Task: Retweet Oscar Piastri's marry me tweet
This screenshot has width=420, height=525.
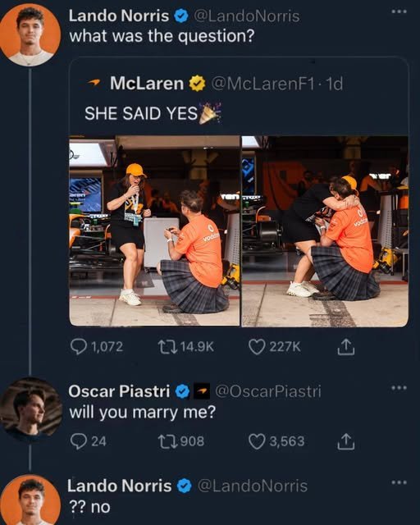Action: pyautogui.click(x=181, y=441)
